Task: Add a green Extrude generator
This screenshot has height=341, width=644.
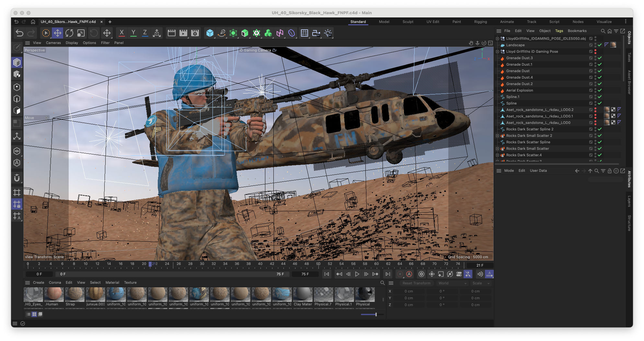Action: (x=245, y=33)
